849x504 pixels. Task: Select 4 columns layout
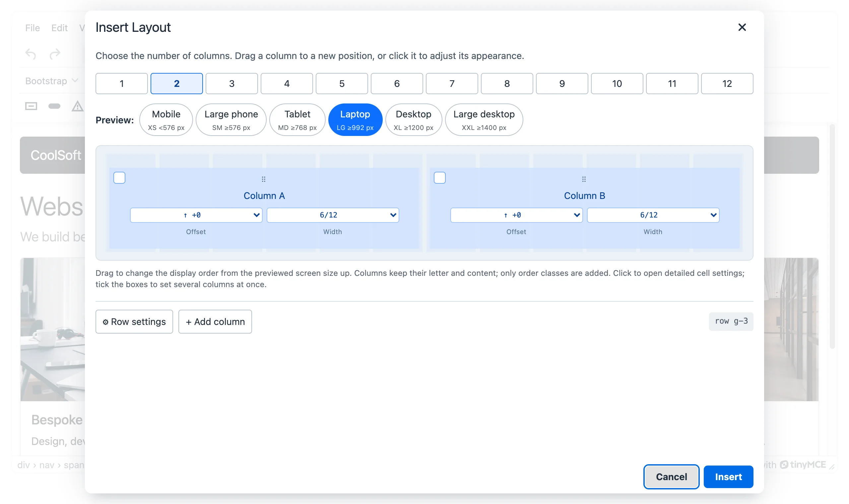pyautogui.click(x=287, y=84)
